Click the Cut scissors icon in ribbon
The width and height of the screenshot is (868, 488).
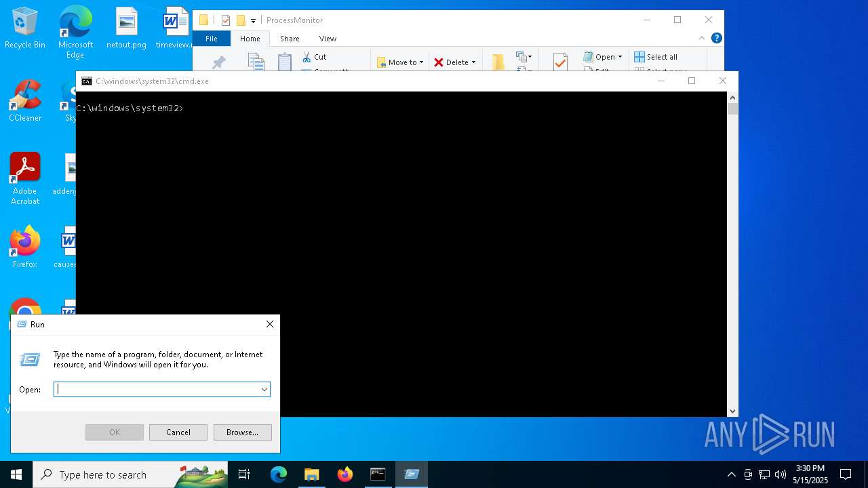click(x=307, y=57)
